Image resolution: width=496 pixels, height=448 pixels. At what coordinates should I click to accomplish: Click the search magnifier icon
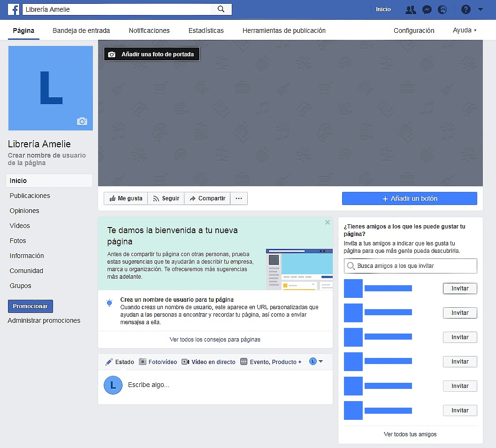pyautogui.click(x=221, y=9)
